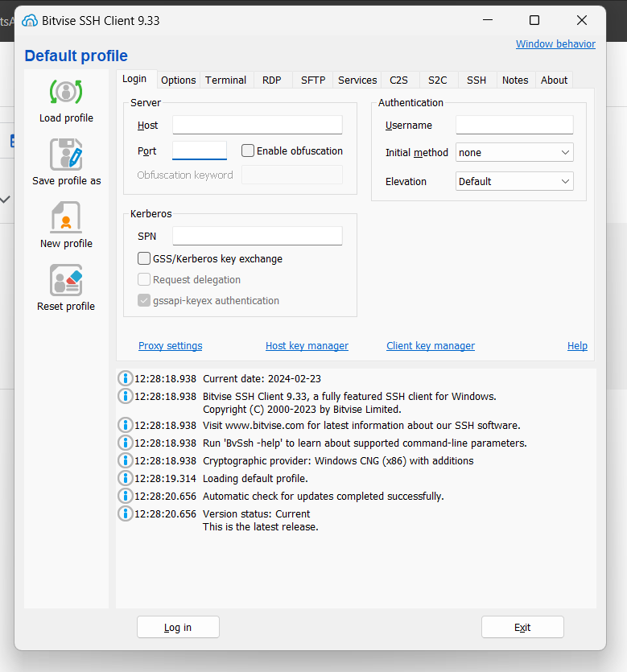
Task: Click the Port input field
Action: pos(200,150)
